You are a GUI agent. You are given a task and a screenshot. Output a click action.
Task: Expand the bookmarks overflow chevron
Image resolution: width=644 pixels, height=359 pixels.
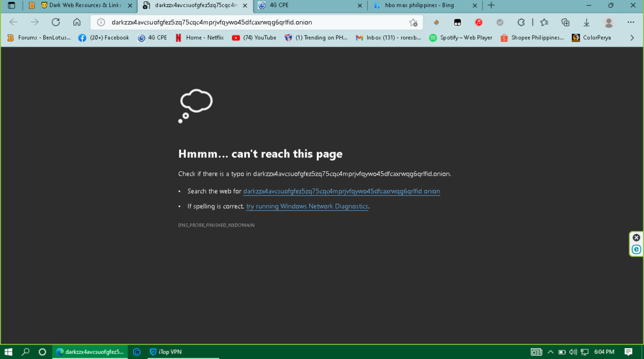click(632, 38)
